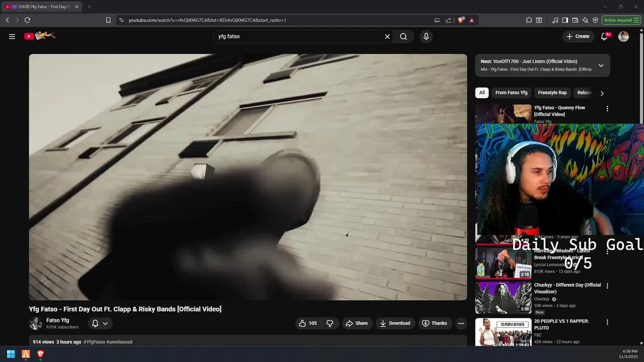Open options for Chuckyy Different Day video
The width and height of the screenshot is (644, 362).
pos(607,286)
